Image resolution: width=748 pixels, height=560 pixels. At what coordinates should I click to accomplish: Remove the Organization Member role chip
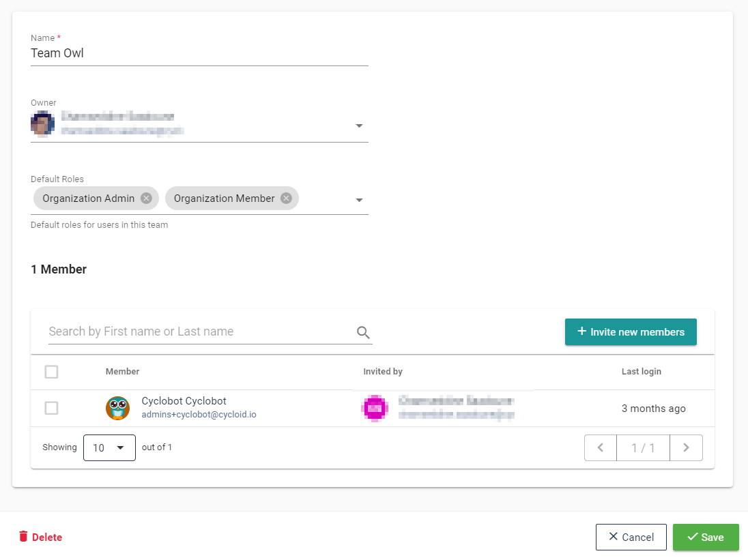click(286, 198)
